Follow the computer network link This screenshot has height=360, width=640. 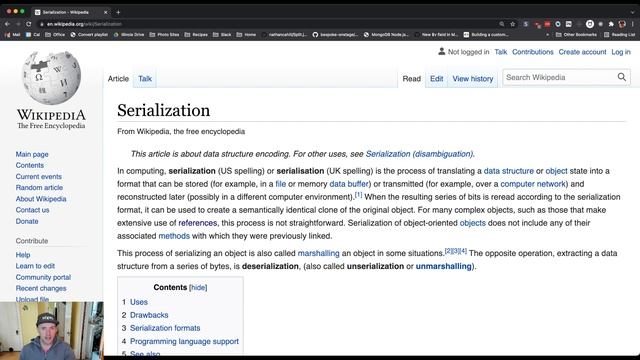coord(533,184)
